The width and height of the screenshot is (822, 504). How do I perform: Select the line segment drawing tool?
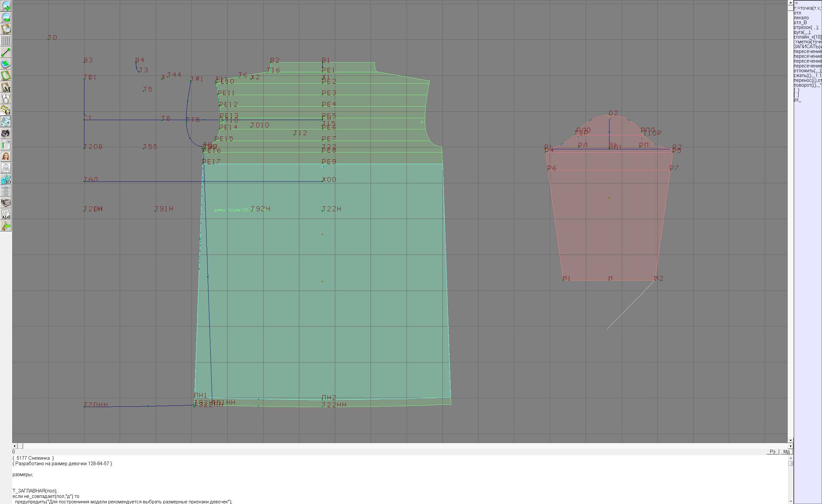click(x=6, y=52)
